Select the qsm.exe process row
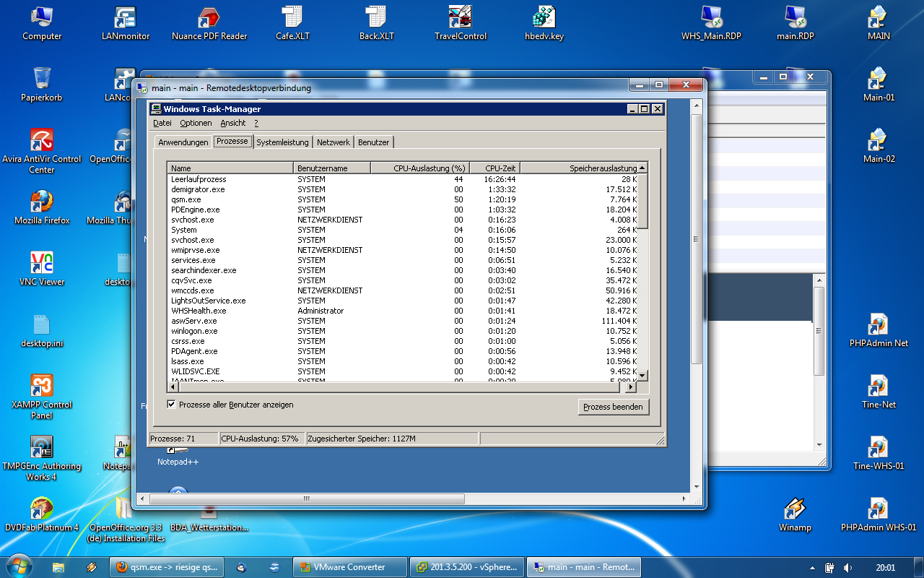 point(403,199)
